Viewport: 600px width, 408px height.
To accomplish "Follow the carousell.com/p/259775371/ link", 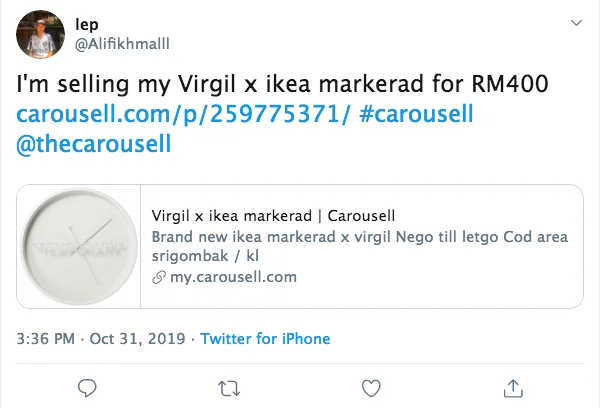I will 183,114.
